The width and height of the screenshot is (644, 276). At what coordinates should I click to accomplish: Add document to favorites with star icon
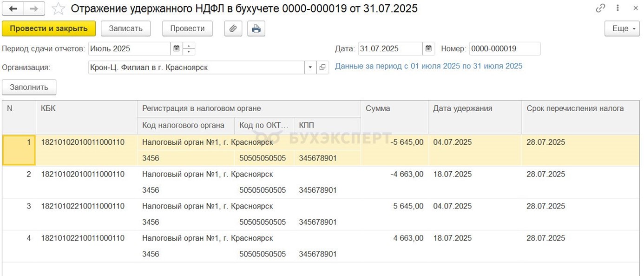pyautogui.click(x=58, y=8)
